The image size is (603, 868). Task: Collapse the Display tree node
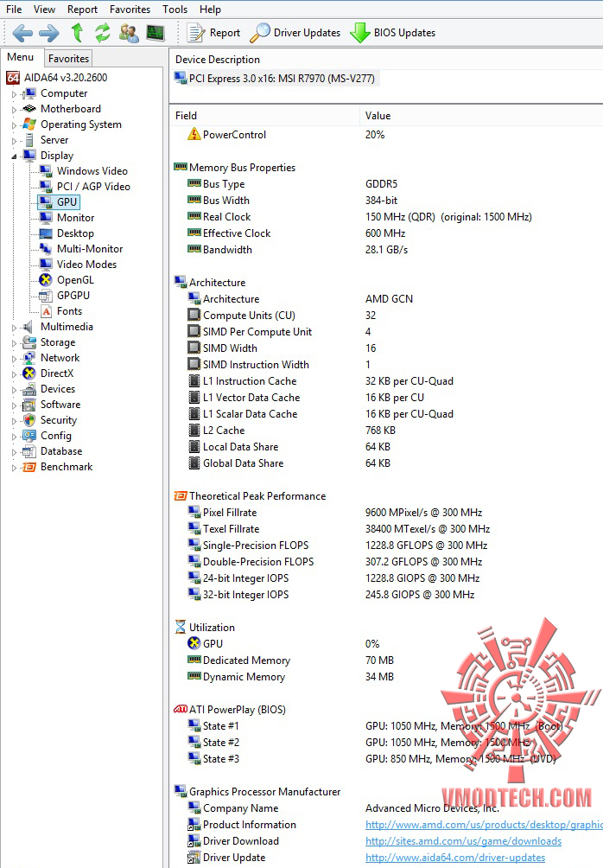[15, 156]
